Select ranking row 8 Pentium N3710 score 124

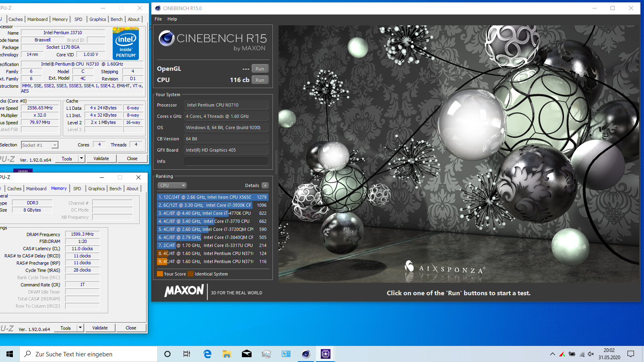click(x=213, y=253)
